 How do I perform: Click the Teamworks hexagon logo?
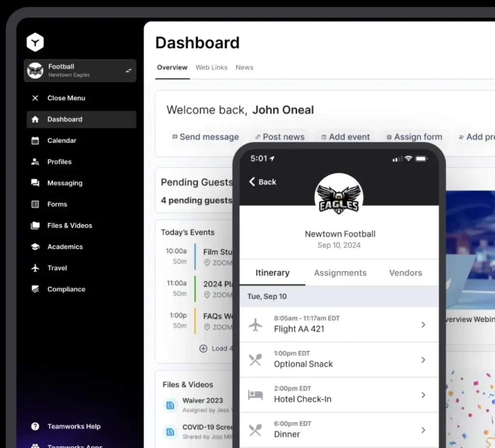pyautogui.click(x=35, y=42)
